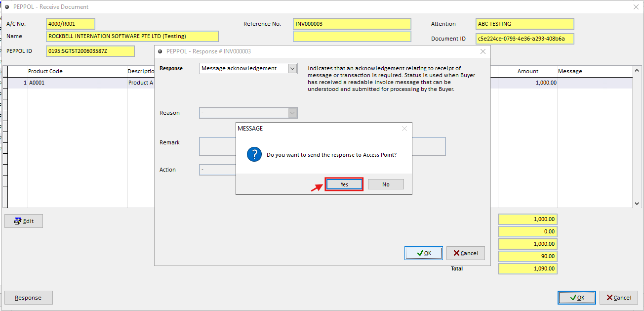Click the Response button at bottom left
The image size is (644, 311).
pyautogui.click(x=29, y=298)
